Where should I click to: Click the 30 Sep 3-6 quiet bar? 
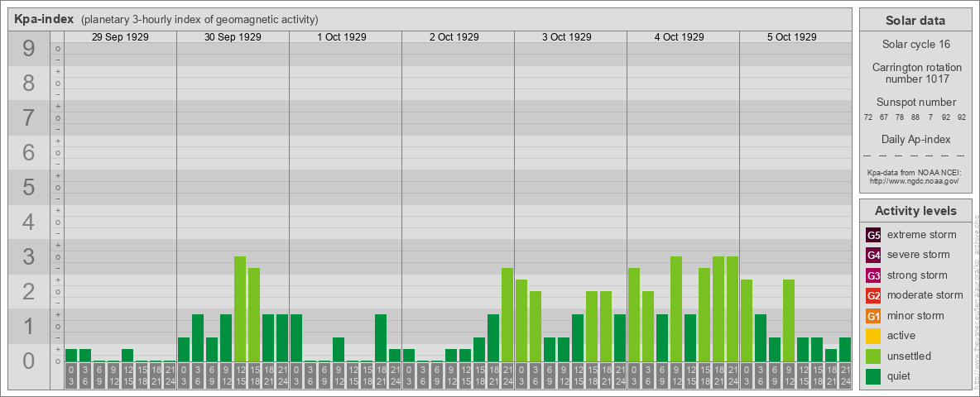coord(198,337)
